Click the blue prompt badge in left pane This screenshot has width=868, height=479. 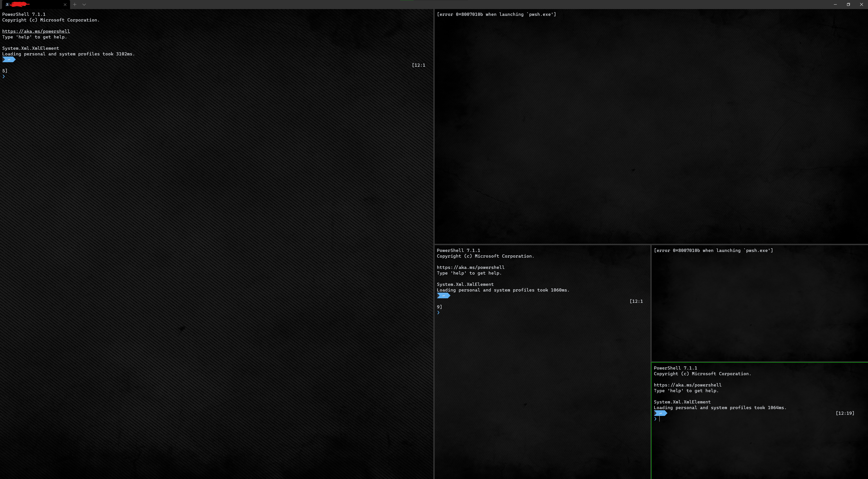tap(9, 60)
